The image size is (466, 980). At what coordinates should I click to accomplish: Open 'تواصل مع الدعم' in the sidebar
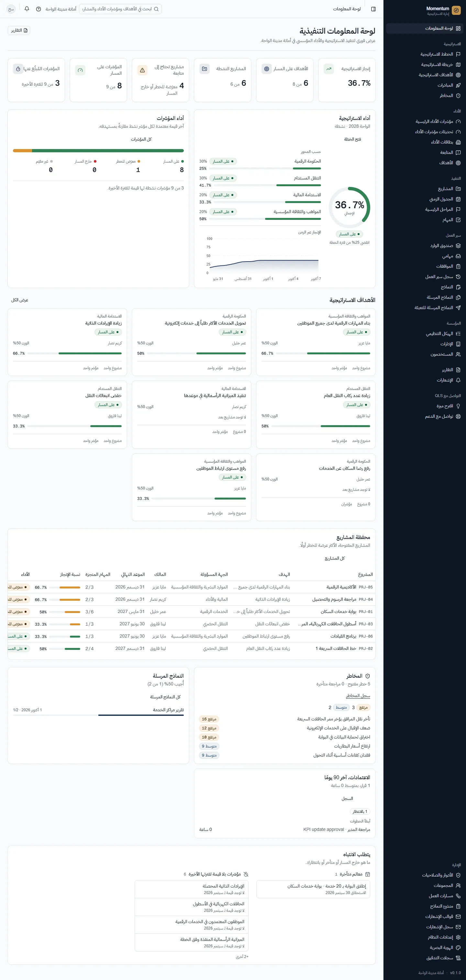pos(425,416)
